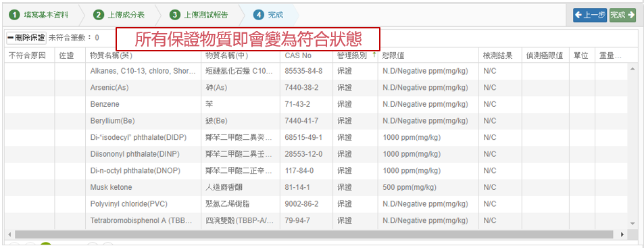
Task: Click CAS number 7440-38-2
Action: [301, 88]
